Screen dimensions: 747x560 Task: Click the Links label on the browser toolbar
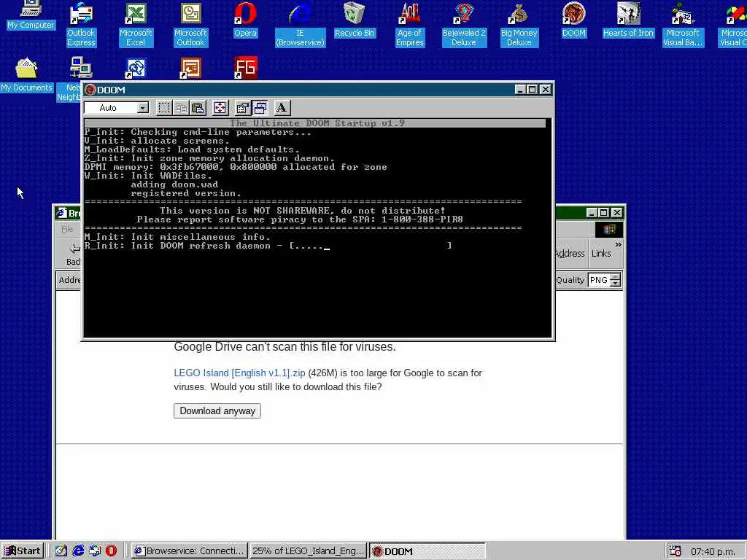click(x=601, y=253)
